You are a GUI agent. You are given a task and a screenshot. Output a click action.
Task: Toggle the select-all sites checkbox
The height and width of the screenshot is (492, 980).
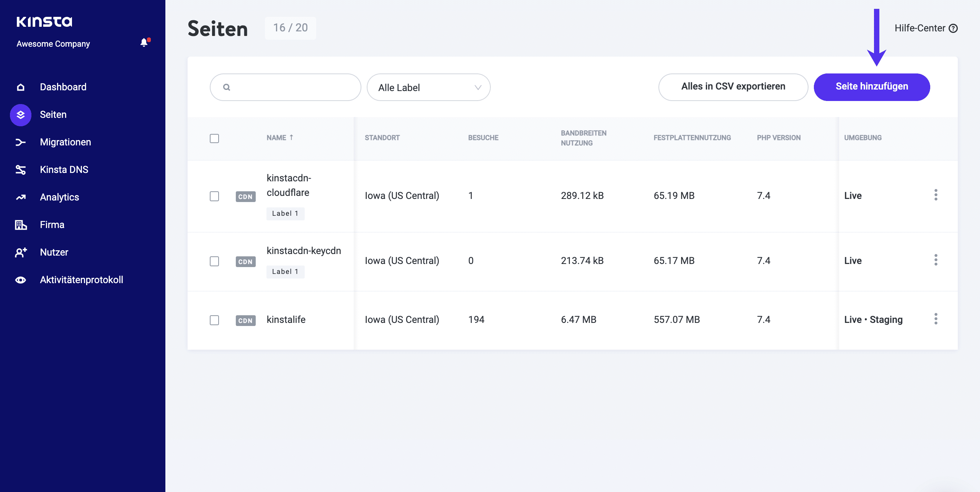click(x=214, y=138)
